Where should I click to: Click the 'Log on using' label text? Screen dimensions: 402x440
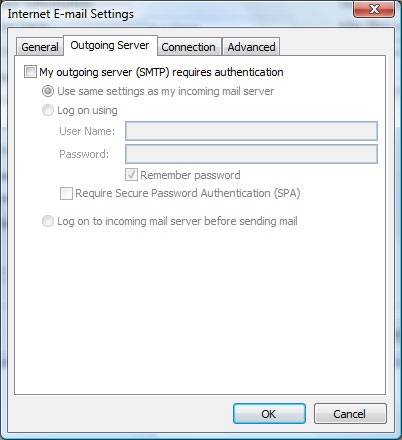pyautogui.click(x=87, y=110)
